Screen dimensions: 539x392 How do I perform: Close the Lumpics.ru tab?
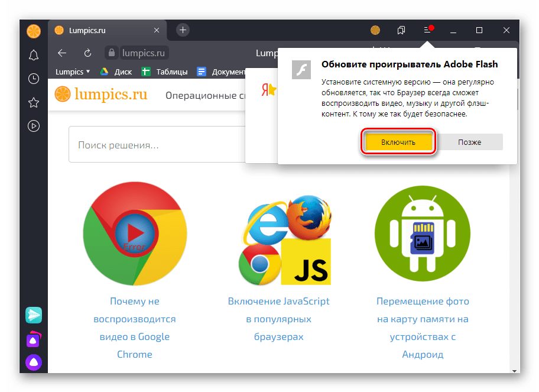pyautogui.click(x=157, y=30)
